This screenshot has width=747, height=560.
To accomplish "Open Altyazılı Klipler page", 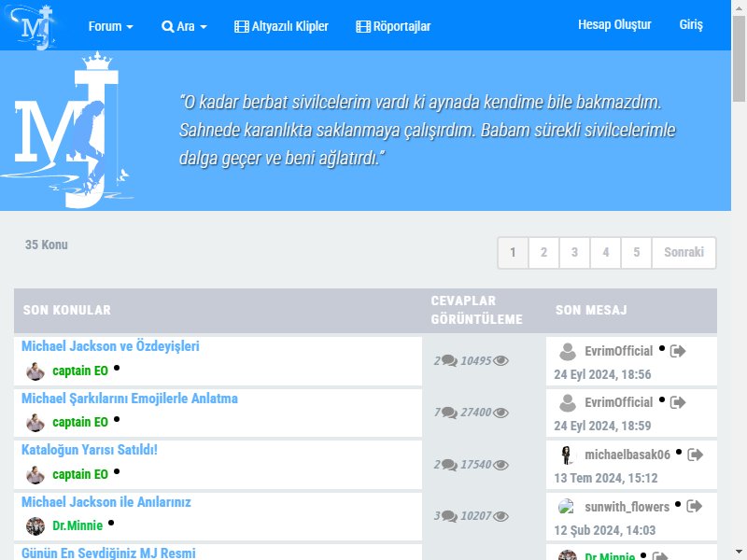I will click(x=281, y=26).
